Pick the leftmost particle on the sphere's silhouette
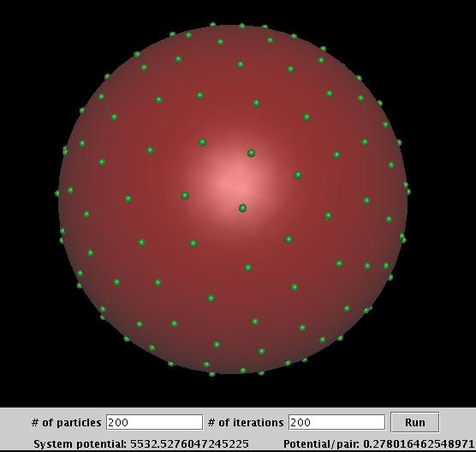The image size is (476, 452). [x=57, y=193]
